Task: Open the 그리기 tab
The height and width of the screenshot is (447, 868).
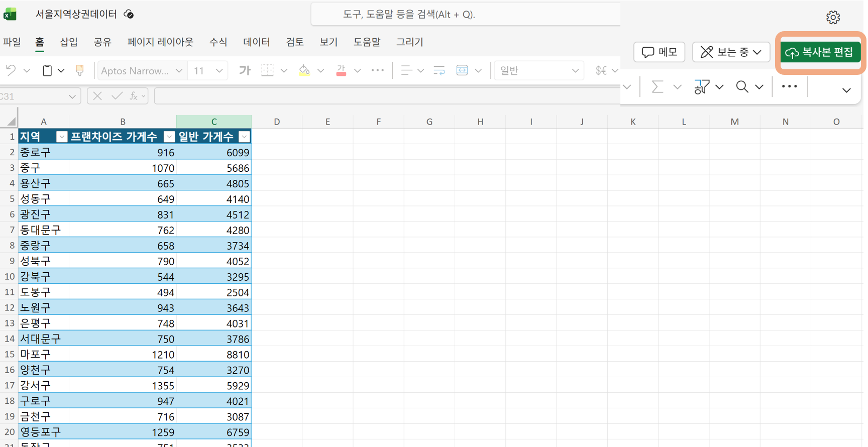Action: 410,42
